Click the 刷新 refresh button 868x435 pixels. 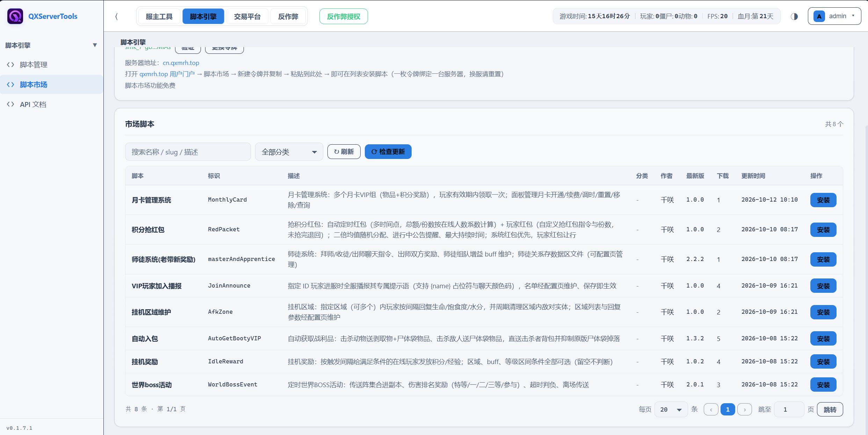pyautogui.click(x=344, y=152)
